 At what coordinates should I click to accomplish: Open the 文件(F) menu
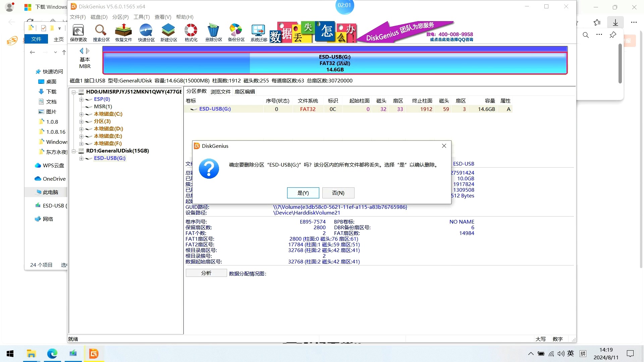click(x=78, y=17)
